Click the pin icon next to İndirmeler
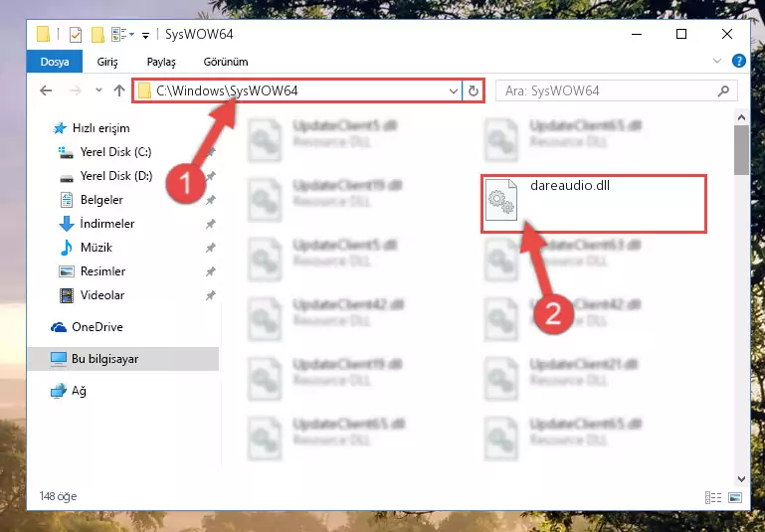Screen dimensions: 765x532 pos(210,224)
